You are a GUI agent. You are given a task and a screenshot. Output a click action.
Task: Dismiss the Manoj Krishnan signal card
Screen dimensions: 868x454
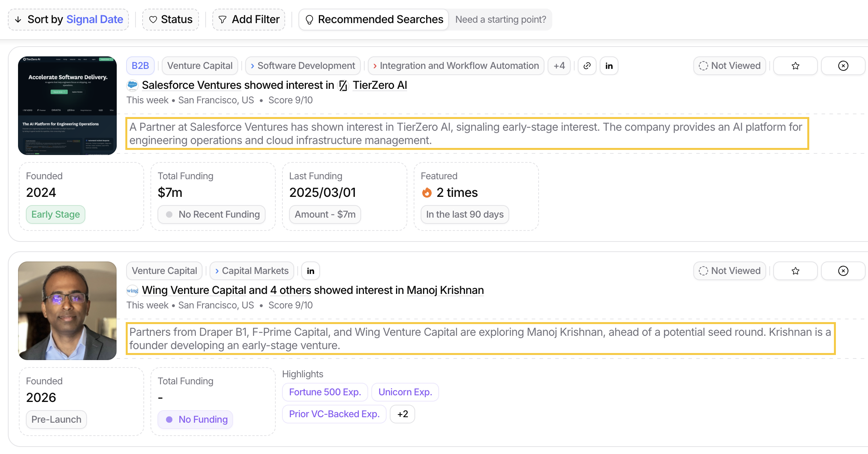843,271
